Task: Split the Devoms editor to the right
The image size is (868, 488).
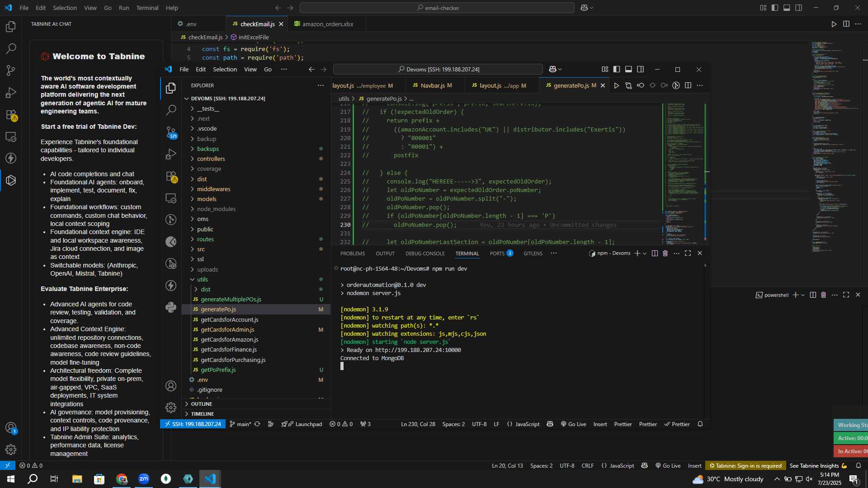Action: [x=688, y=85]
